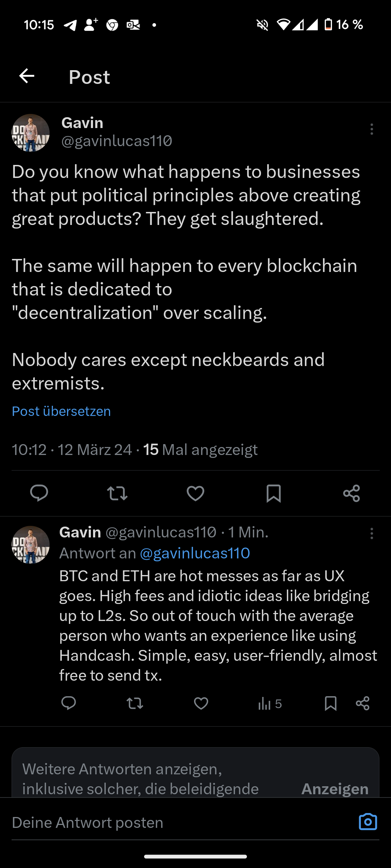Share the BTC and ETH reply
Image resolution: width=391 pixels, height=868 pixels.
click(363, 703)
